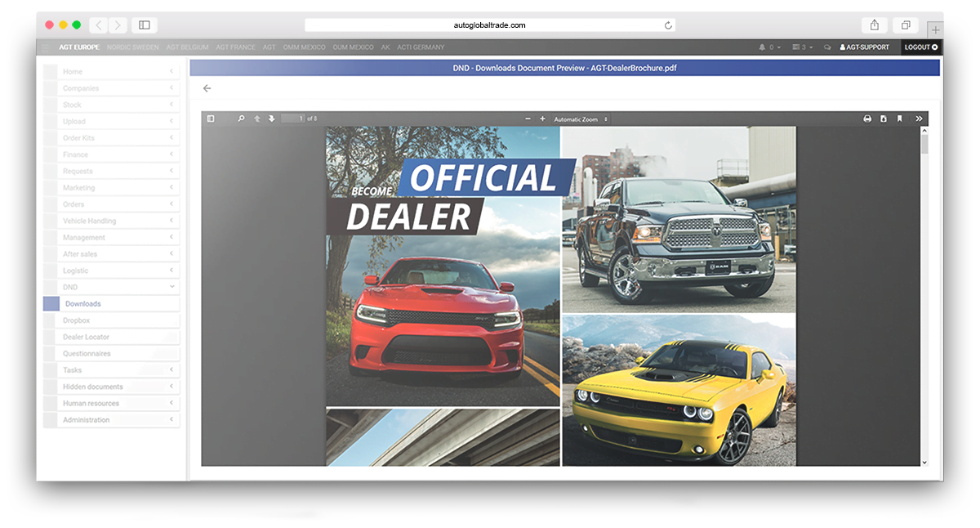Bookmark the current PDF view
This screenshot has width=980, height=528.
[x=899, y=119]
